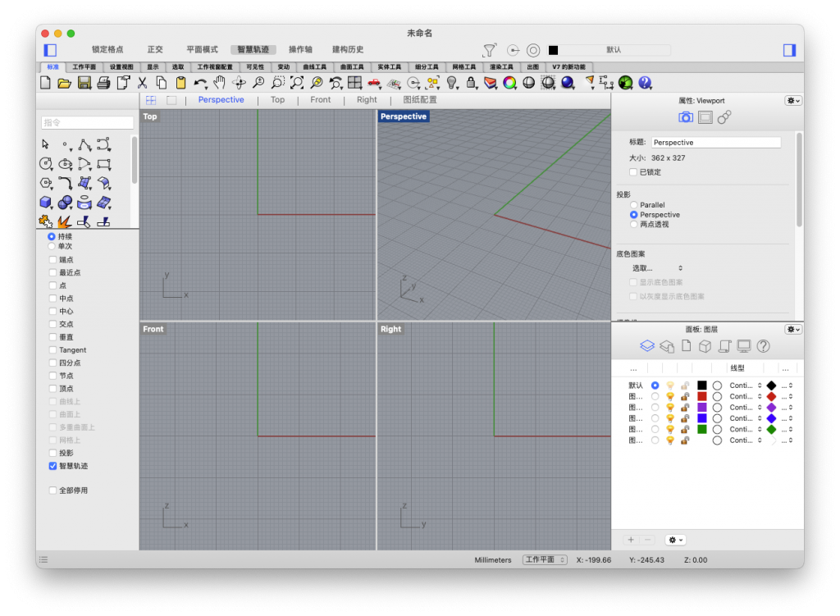Click Zoom Extents icon

tap(297, 83)
